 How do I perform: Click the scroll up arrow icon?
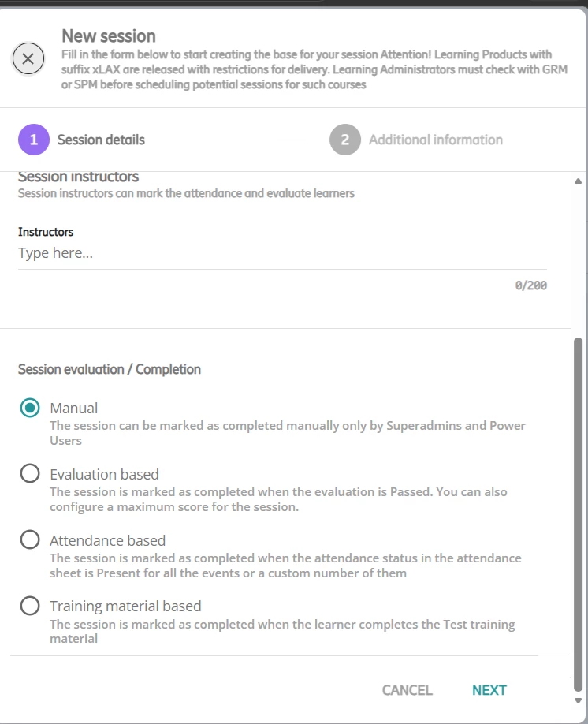(x=578, y=181)
